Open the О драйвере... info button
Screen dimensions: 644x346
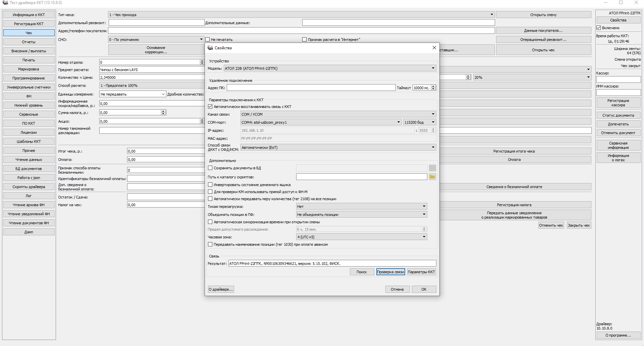(x=221, y=289)
